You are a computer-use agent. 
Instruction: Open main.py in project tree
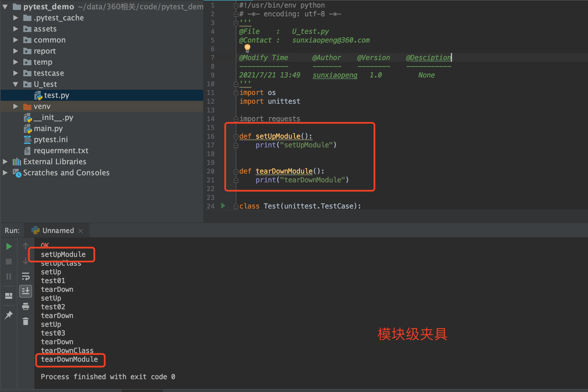(x=48, y=128)
